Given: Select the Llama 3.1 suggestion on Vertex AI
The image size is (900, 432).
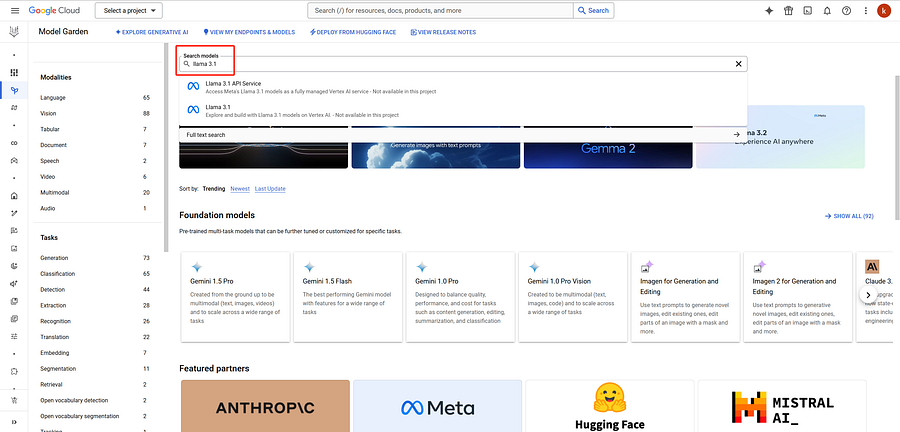Looking at the screenshot, I should pyautogui.click(x=463, y=111).
